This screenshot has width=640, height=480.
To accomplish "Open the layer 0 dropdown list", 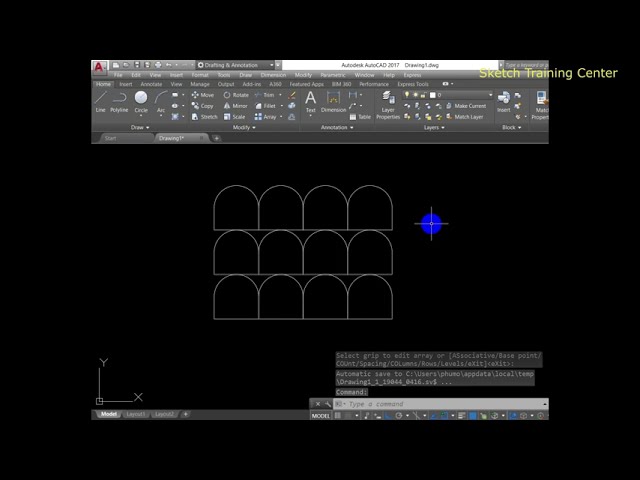I will 490,95.
